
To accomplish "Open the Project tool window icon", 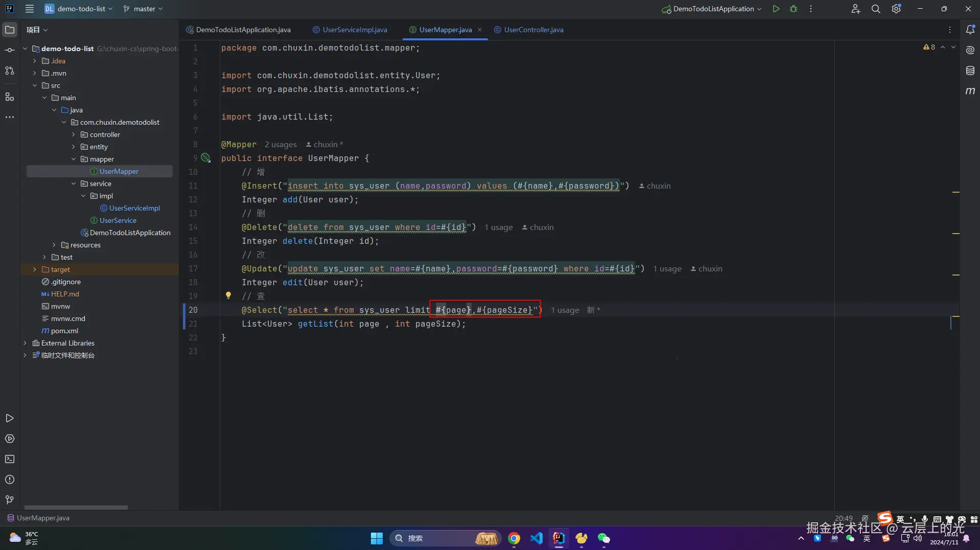I will pyautogui.click(x=10, y=30).
